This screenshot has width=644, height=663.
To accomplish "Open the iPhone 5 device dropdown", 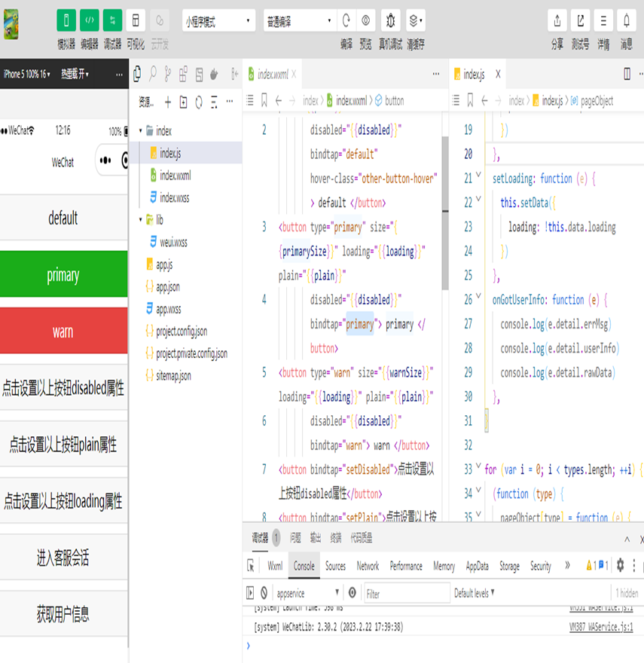I will pos(26,75).
